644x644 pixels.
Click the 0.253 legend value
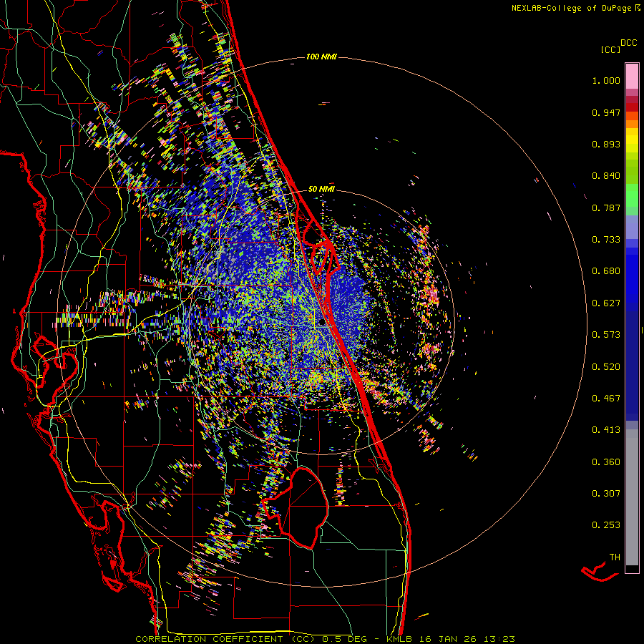[x=606, y=525]
